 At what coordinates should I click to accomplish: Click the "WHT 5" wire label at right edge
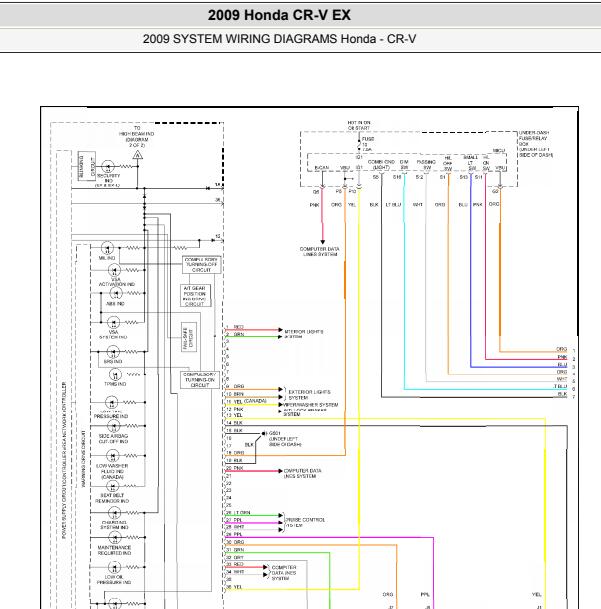point(566,379)
